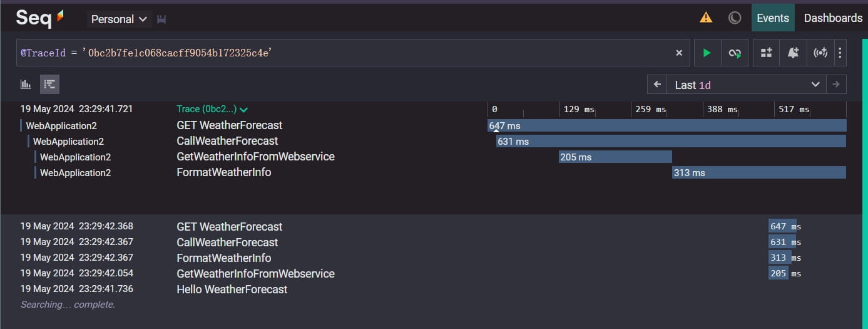
Task: Click the Seq logo
Action: pos(40,18)
